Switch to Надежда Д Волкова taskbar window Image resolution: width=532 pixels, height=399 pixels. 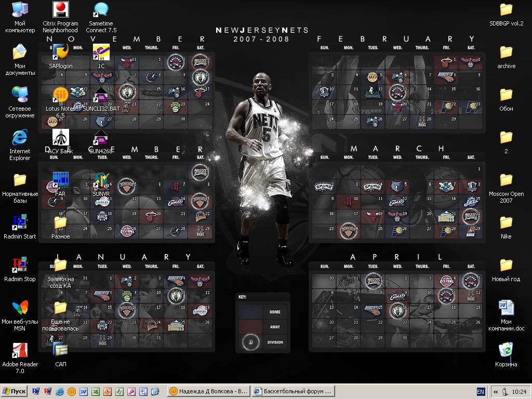pyautogui.click(x=209, y=391)
